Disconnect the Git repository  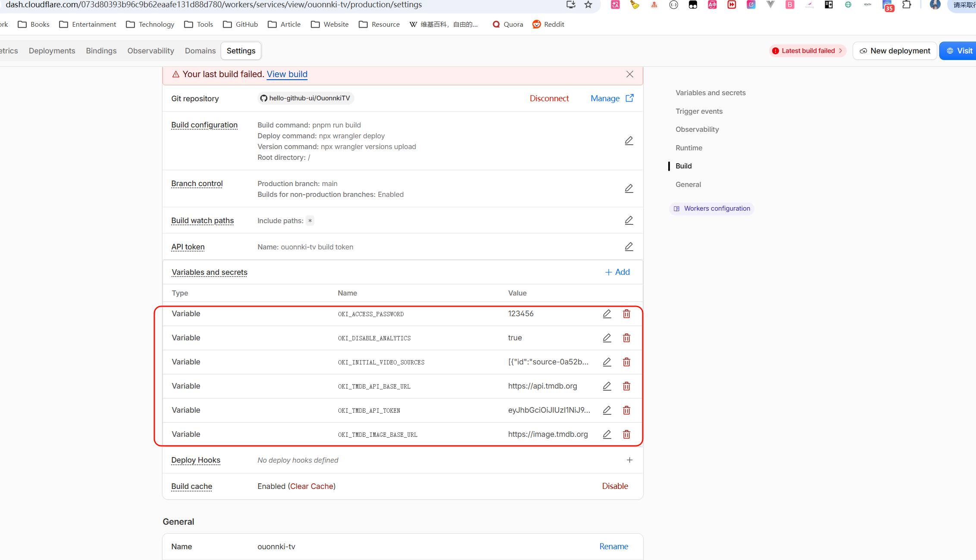[549, 99]
